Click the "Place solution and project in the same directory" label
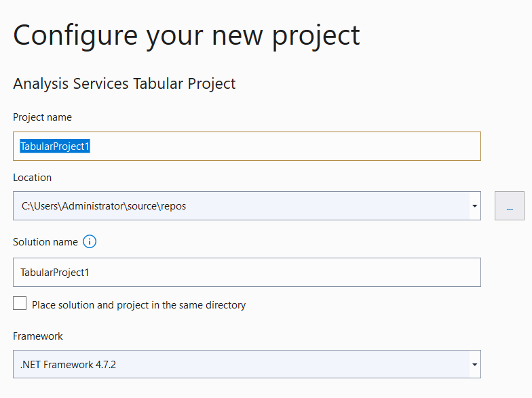This screenshot has height=398, width=532. pyautogui.click(x=138, y=305)
